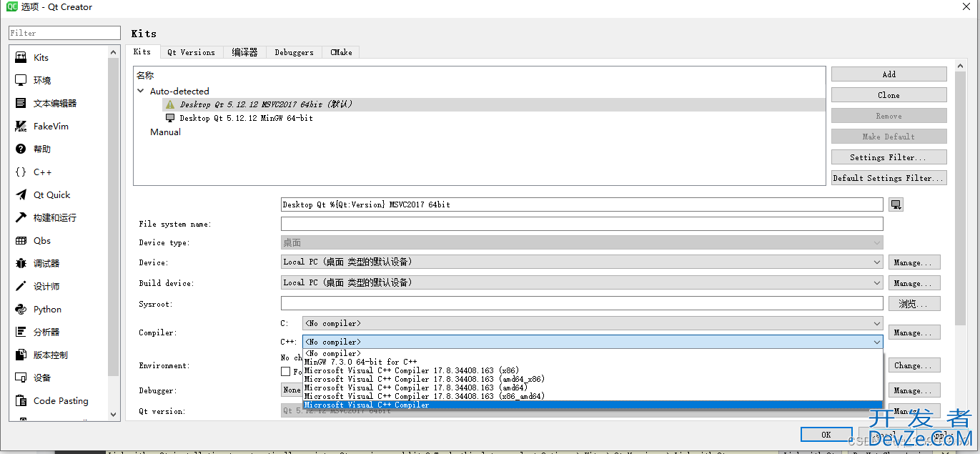Click the Clone button
Screen dimensions: 980x454
pos(889,95)
